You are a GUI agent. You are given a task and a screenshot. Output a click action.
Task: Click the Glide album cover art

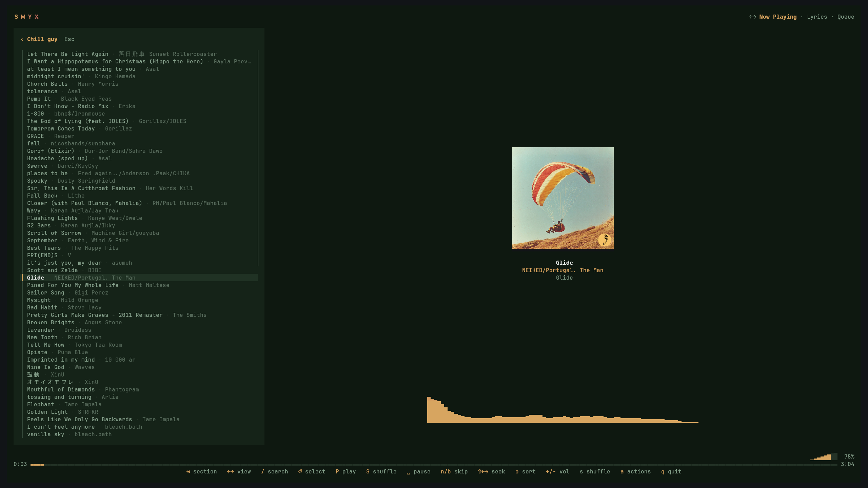pyautogui.click(x=563, y=198)
